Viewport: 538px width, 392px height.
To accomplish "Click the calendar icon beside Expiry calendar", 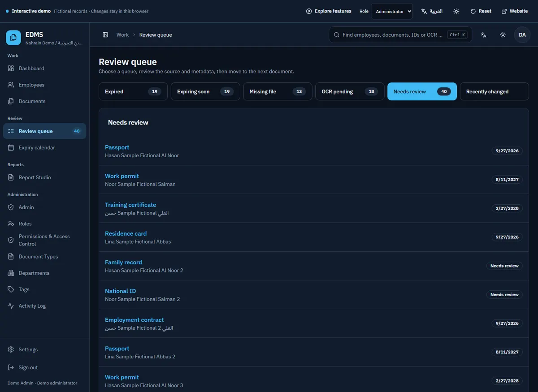I will 11,148.
